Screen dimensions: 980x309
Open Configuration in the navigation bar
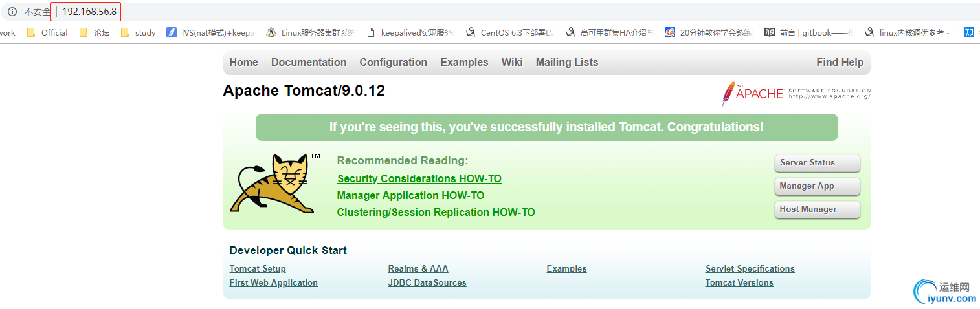[x=394, y=63]
